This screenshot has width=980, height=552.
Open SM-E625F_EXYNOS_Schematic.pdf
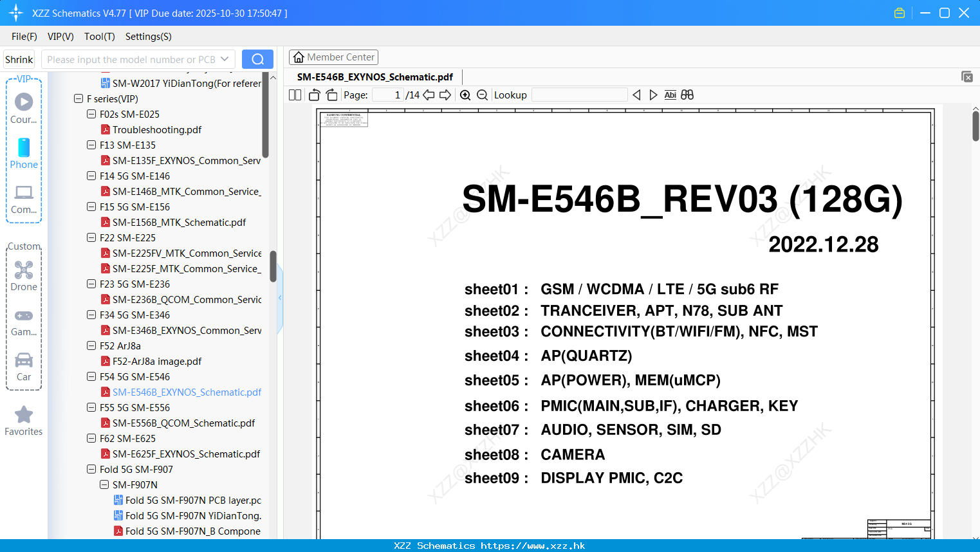coord(186,454)
